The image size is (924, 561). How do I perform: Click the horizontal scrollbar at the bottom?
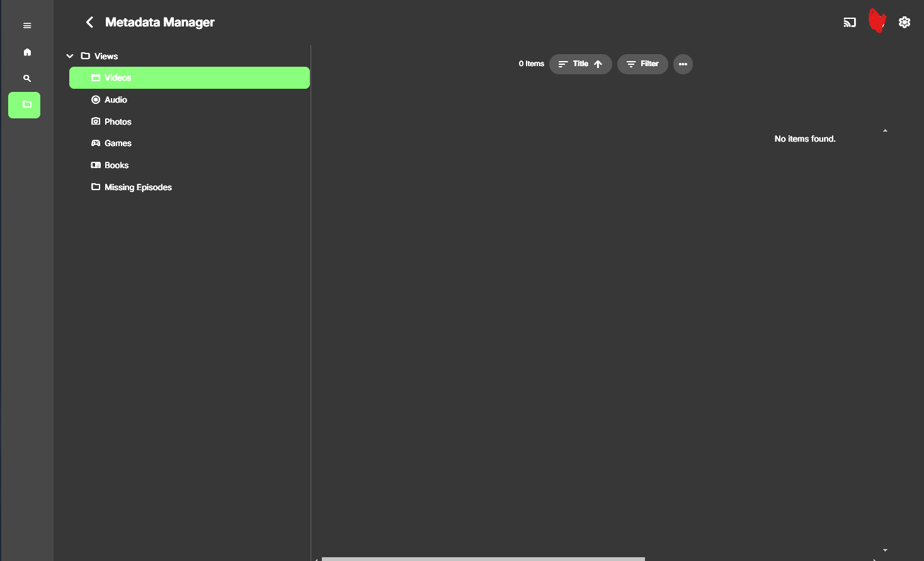482,558
